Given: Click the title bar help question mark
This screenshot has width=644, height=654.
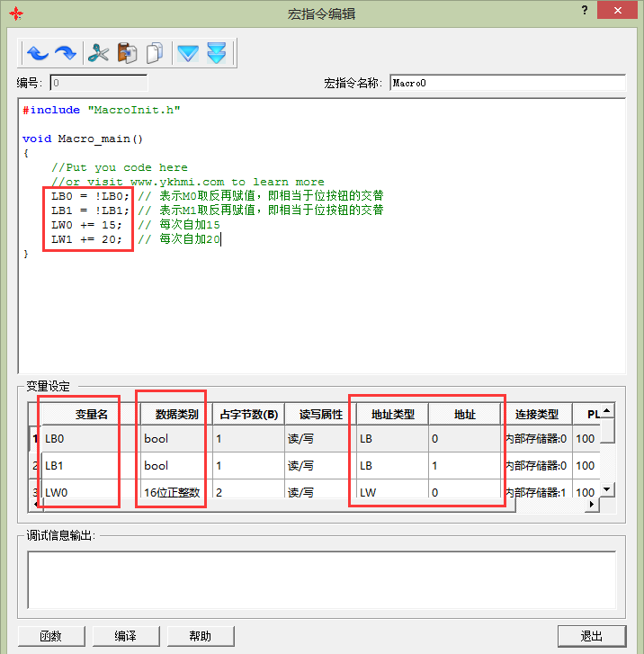Looking at the screenshot, I should (583, 10).
